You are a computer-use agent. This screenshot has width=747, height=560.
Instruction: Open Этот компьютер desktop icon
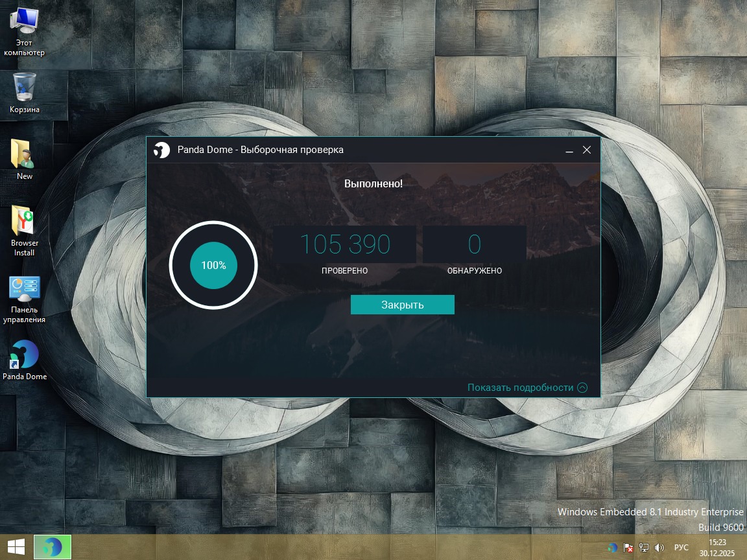tap(24, 29)
